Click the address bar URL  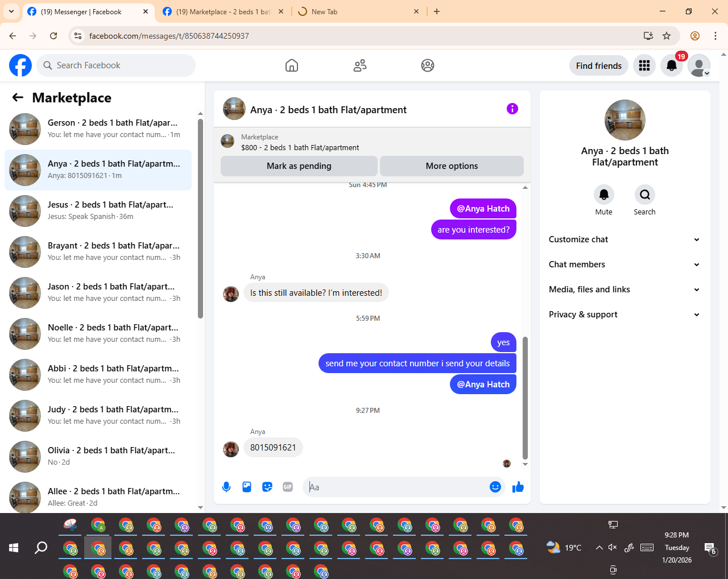[x=169, y=36]
